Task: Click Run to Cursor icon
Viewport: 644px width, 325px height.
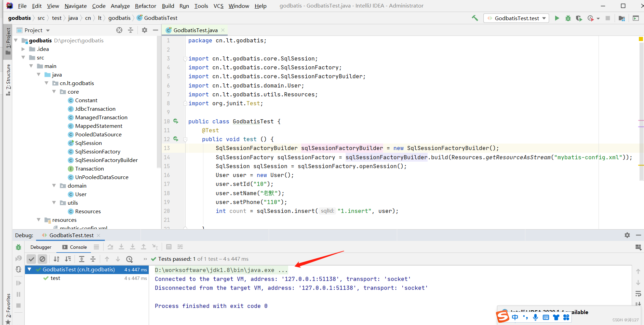Action: (155, 247)
